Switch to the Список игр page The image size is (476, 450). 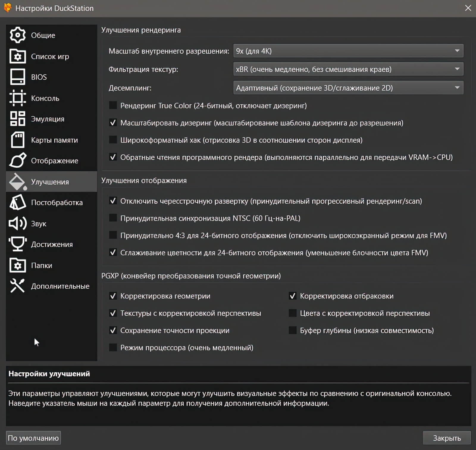pyautogui.click(x=51, y=56)
